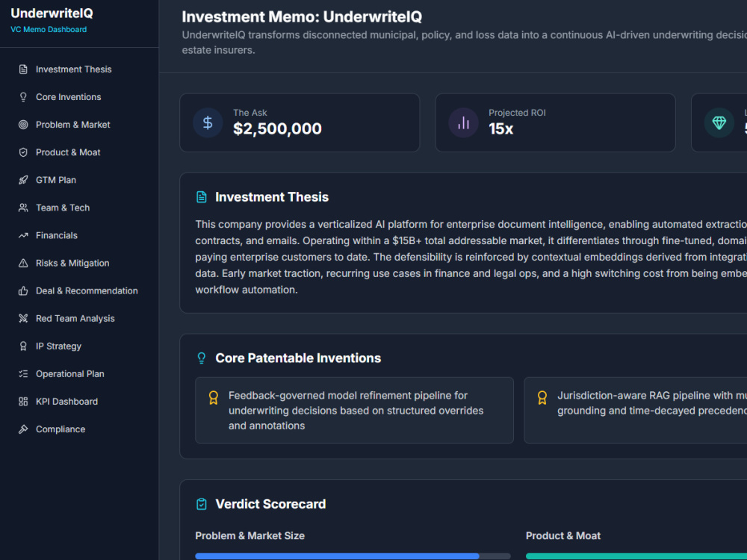Click the diamond gem icon on the third card
The height and width of the screenshot is (560, 747).
[x=719, y=123]
